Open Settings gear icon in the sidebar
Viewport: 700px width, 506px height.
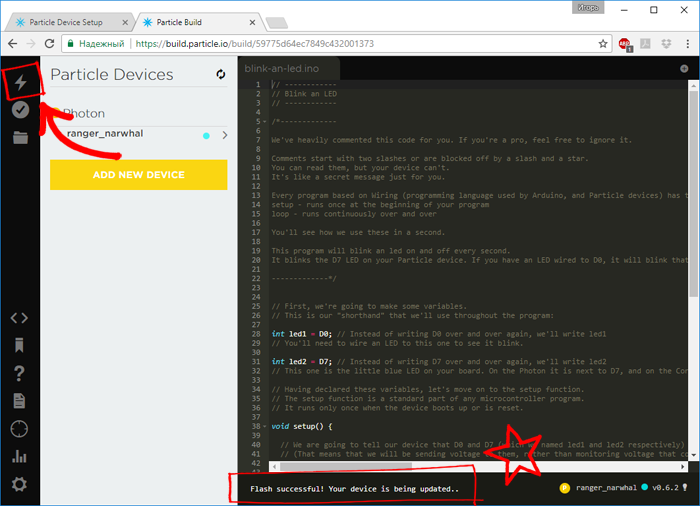[19, 484]
